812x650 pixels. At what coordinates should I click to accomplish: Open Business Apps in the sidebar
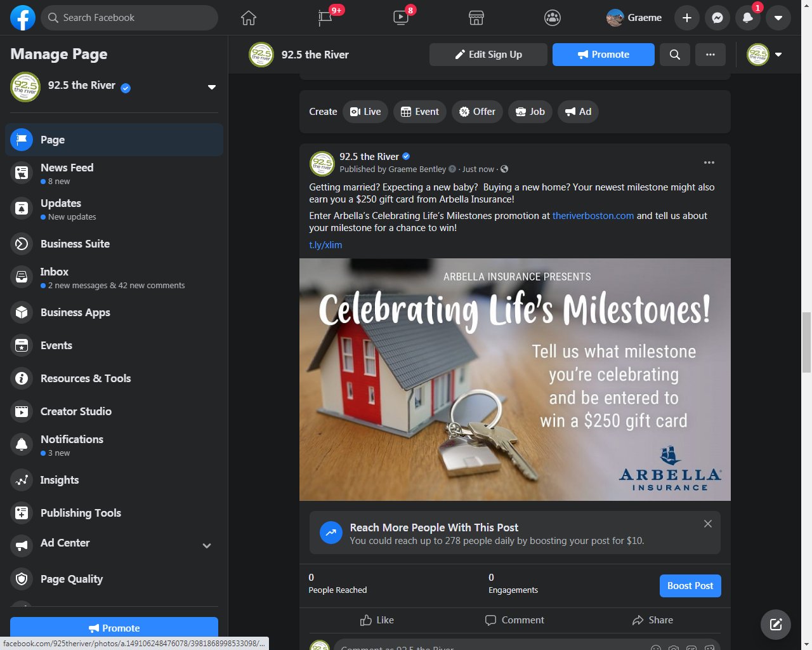click(114, 312)
